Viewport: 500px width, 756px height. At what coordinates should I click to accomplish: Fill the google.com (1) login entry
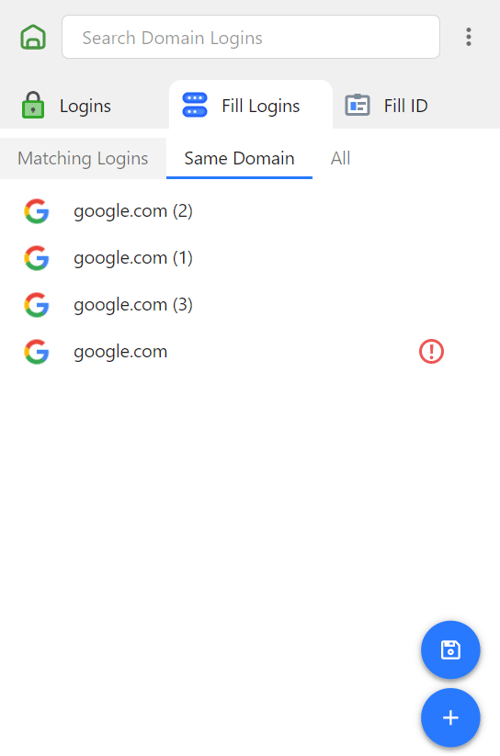point(250,258)
